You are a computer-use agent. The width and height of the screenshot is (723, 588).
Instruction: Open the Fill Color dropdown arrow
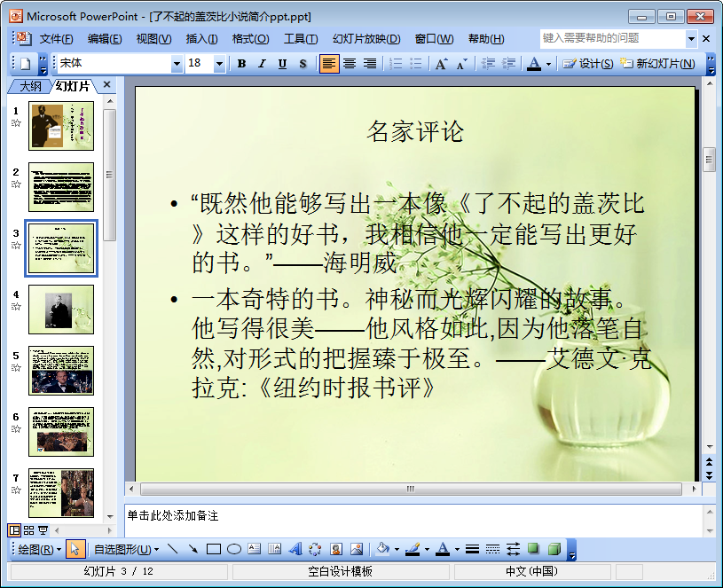click(397, 549)
